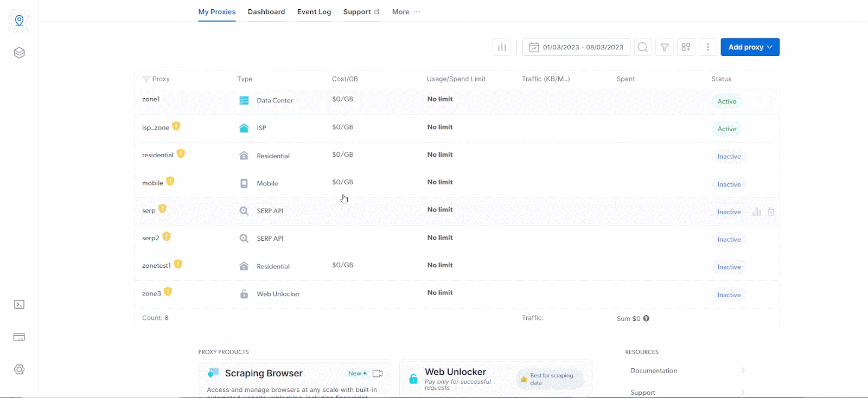Click the Scraping Browser video camera icon
Image resolution: width=868 pixels, height=398 pixels.
[x=378, y=374]
